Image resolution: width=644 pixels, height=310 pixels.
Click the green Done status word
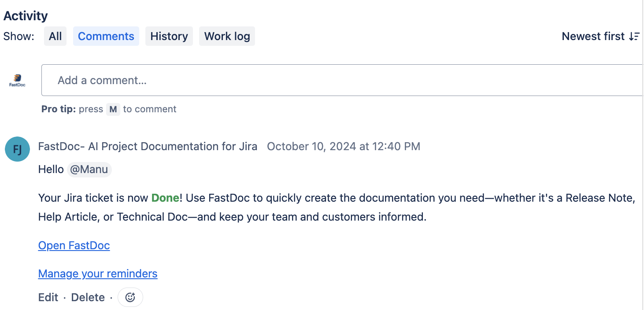165,198
